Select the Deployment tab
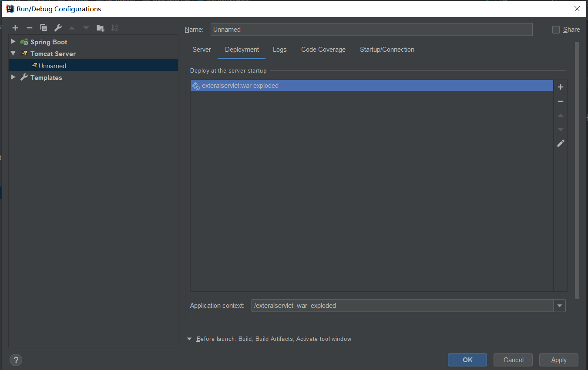Screen dimensions: 588x370 (x=242, y=50)
